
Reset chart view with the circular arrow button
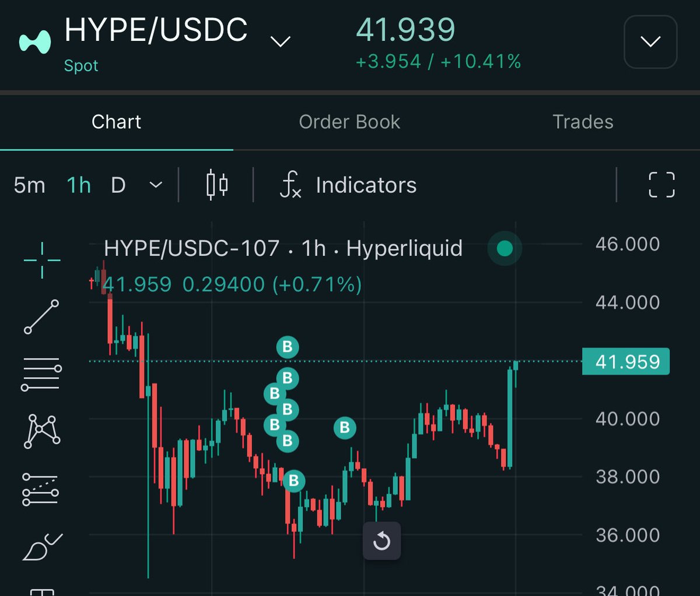[381, 541]
